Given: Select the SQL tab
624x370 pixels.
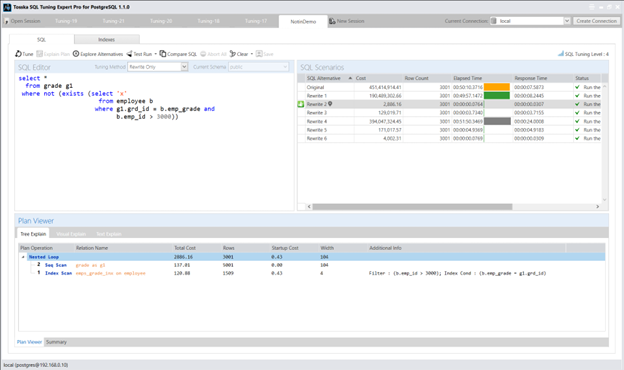Looking at the screenshot, I should click(x=41, y=39).
